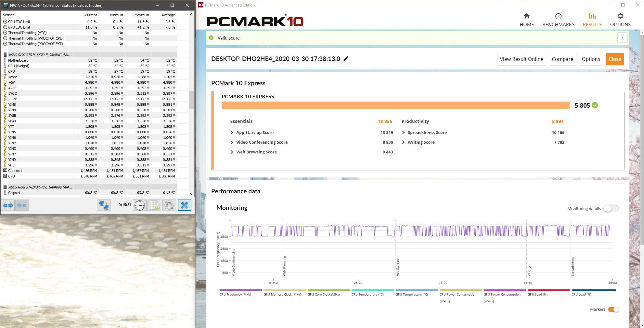Click the orange Close button
The height and width of the screenshot is (328, 644).
click(x=615, y=59)
